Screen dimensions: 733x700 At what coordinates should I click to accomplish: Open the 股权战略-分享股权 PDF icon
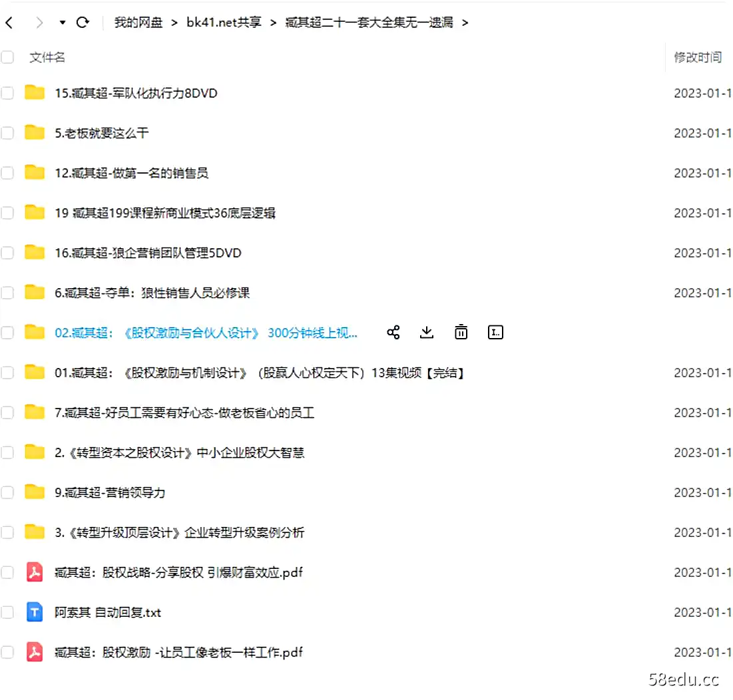coord(35,572)
